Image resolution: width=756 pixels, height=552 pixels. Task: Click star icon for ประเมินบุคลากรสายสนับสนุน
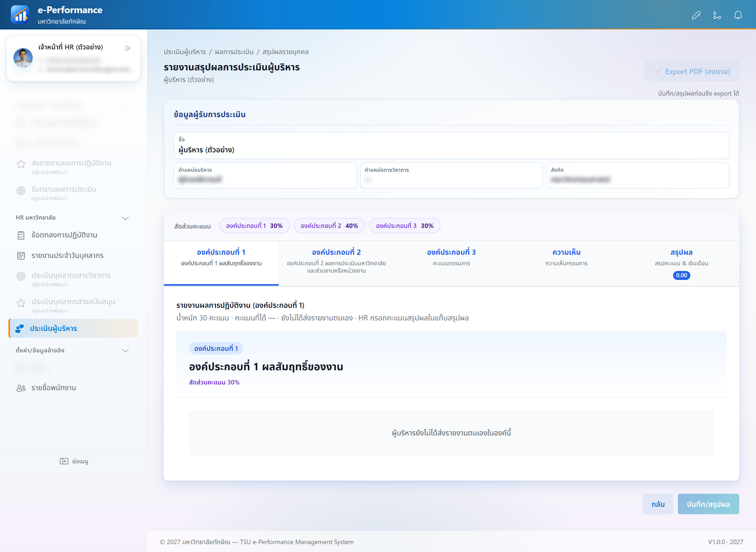coord(21,303)
